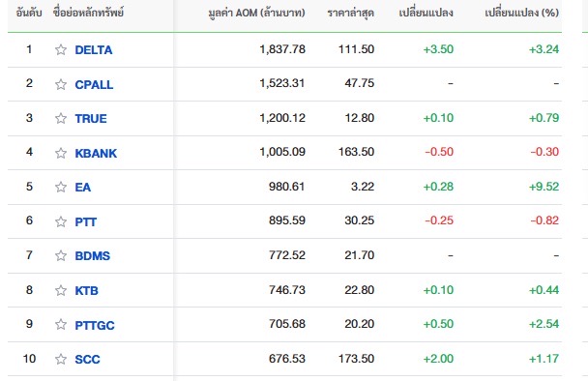Mark EA as favorite using the star
Viewport: 588px width, 381px height.
click(x=61, y=188)
